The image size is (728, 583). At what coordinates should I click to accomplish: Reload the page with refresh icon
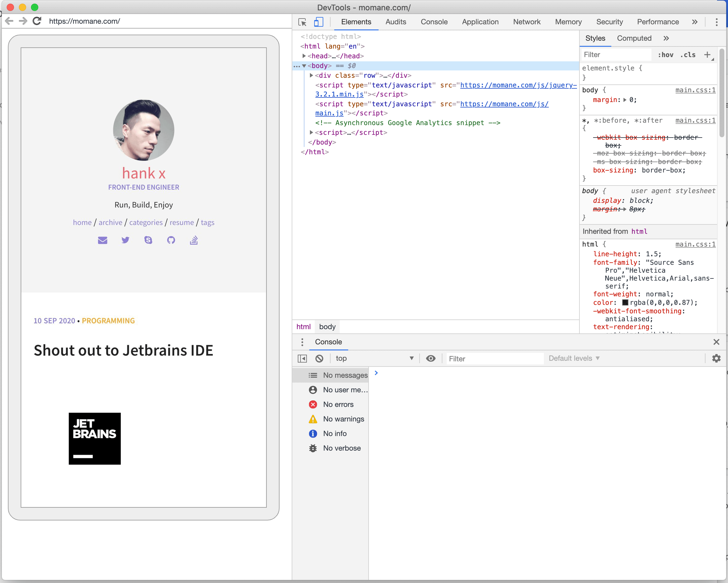[37, 21]
